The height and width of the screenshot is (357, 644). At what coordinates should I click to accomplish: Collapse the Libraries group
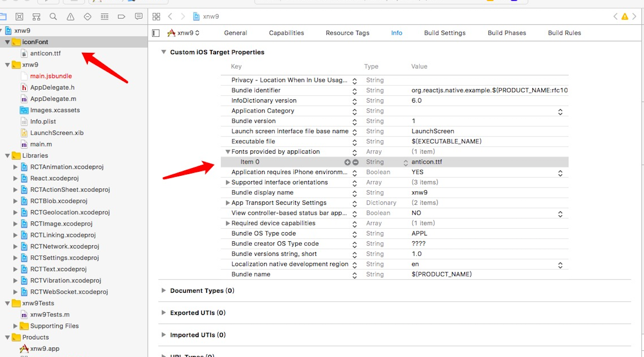coord(7,155)
